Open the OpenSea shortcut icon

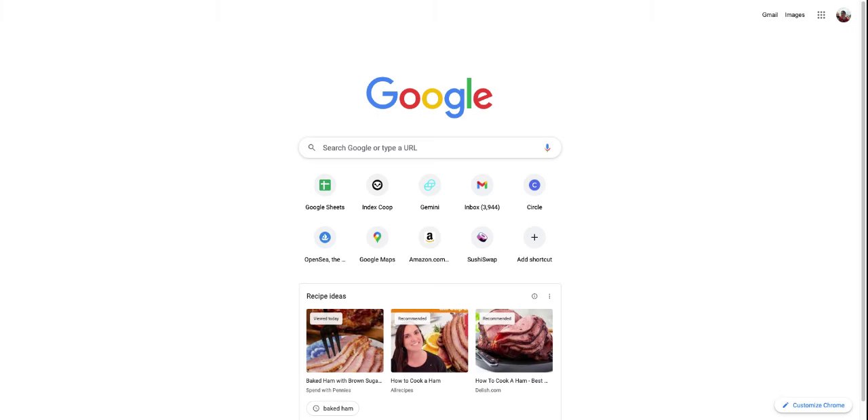pos(325,237)
